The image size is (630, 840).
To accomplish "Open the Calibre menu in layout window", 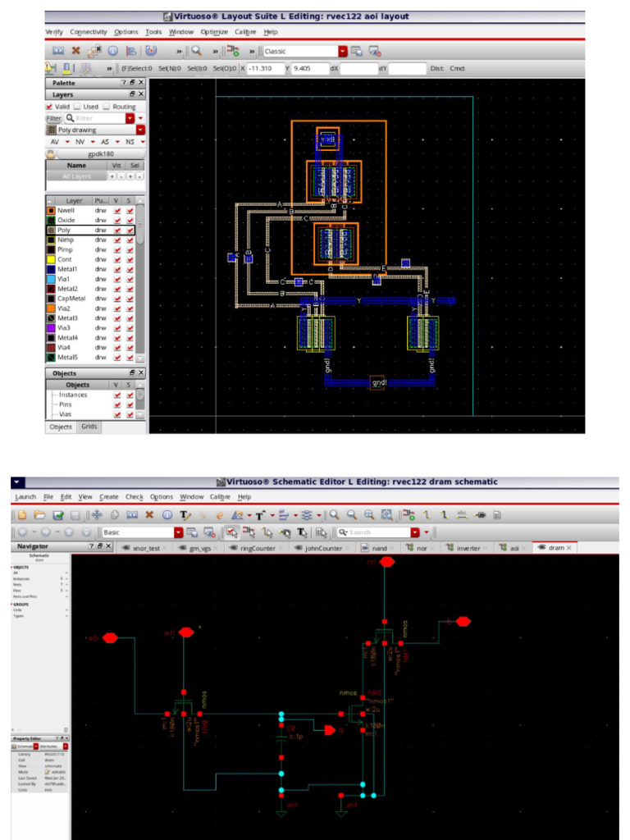I will (245, 32).
